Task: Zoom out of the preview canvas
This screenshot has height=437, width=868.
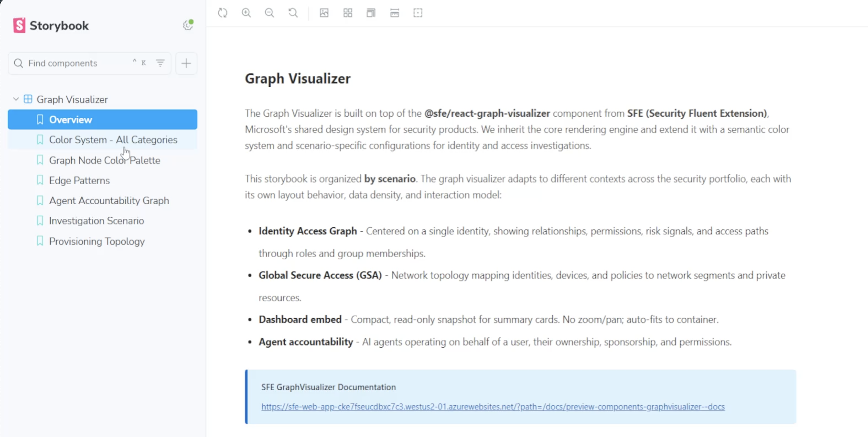Action: coord(269,13)
